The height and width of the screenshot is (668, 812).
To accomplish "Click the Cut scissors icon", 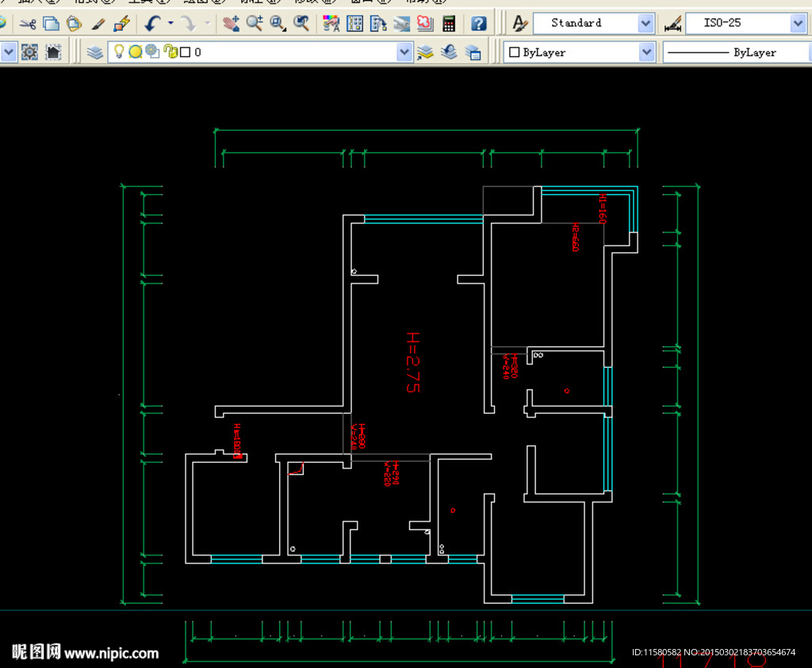I will click(x=27, y=24).
